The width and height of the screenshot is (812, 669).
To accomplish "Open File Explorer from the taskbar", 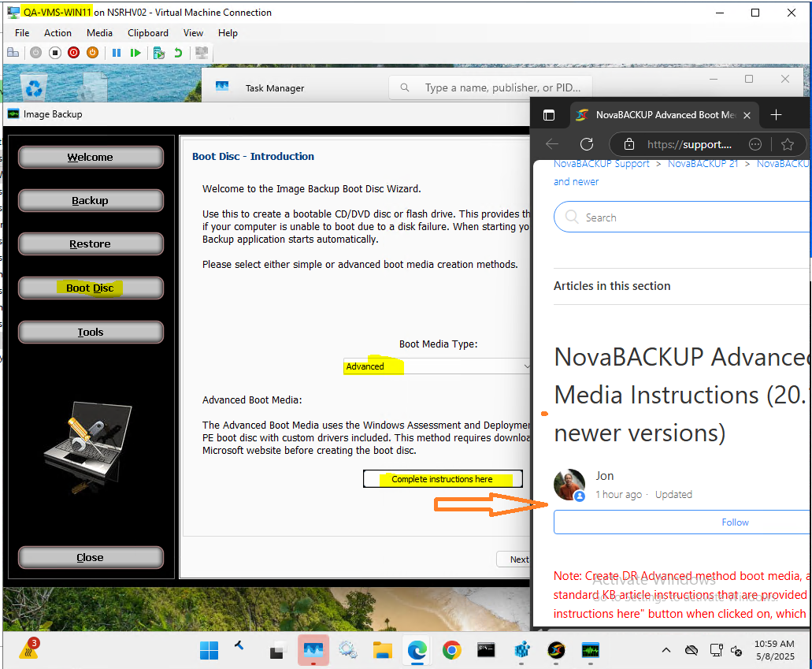I will coord(382,650).
